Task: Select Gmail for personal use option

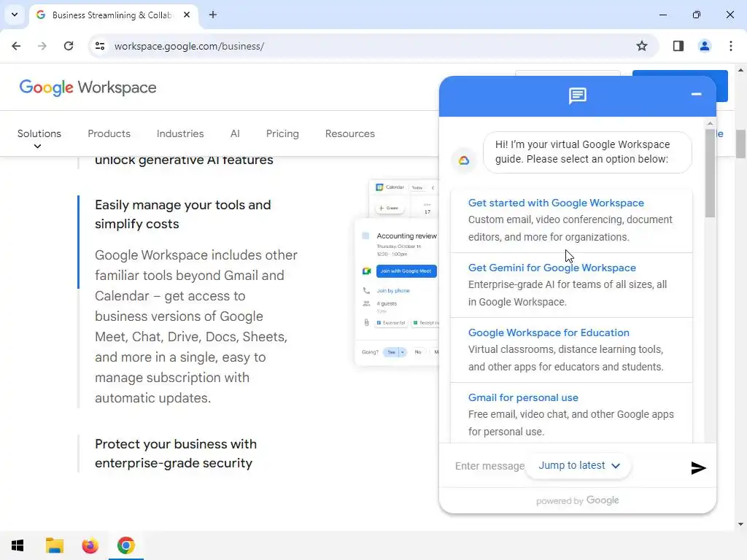Action: 571,413
